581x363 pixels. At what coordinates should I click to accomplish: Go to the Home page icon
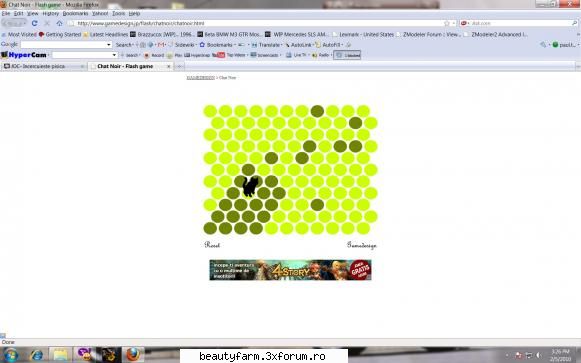(x=59, y=23)
